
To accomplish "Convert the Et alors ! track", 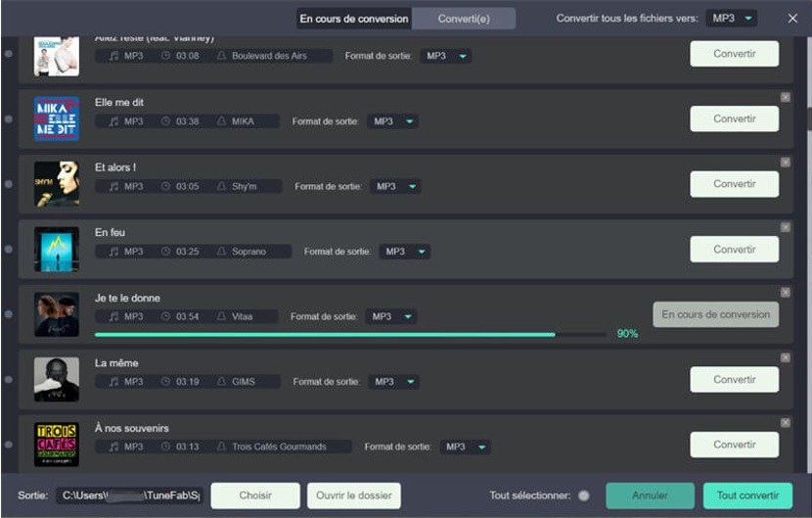I will click(735, 184).
